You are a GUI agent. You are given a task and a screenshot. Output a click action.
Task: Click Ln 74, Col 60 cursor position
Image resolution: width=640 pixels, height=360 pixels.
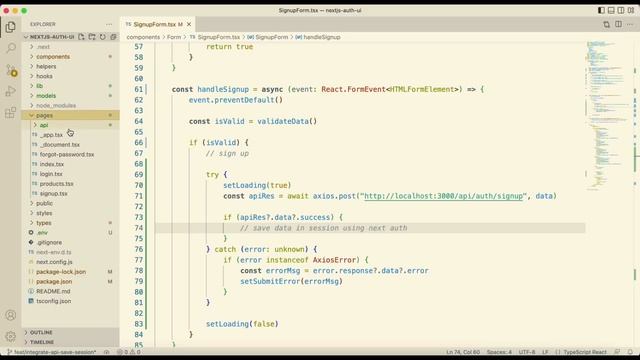(x=463, y=352)
